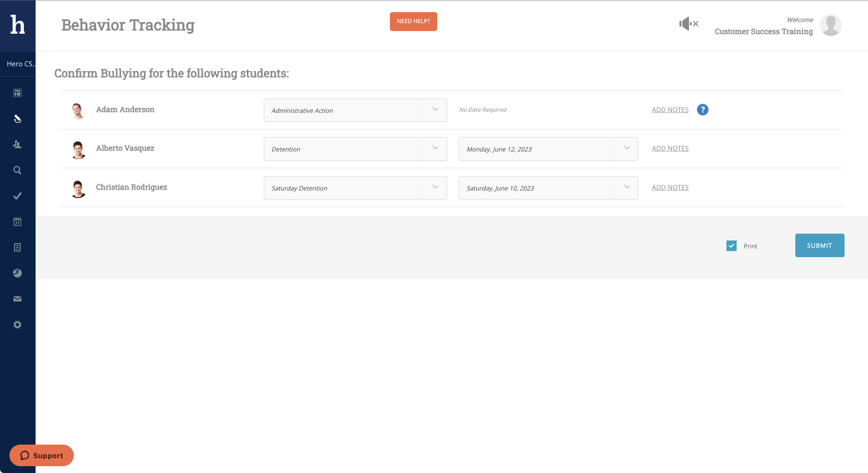
Task: Click the blue question mark help icon
Action: tap(703, 110)
